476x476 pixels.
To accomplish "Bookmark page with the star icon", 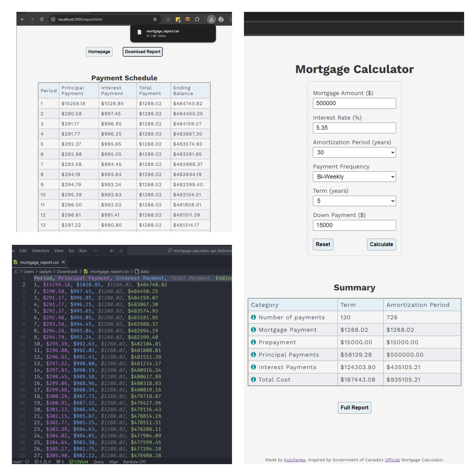I will point(155,19).
